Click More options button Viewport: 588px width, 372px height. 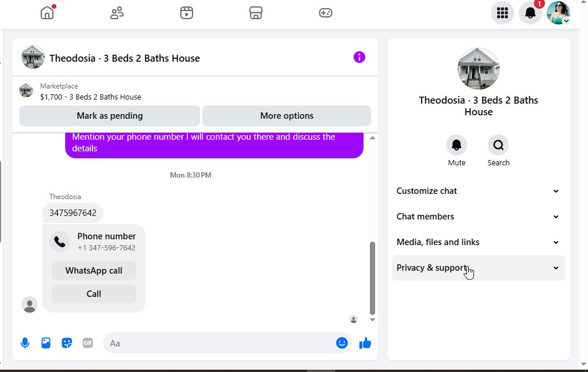pos(287,116)
